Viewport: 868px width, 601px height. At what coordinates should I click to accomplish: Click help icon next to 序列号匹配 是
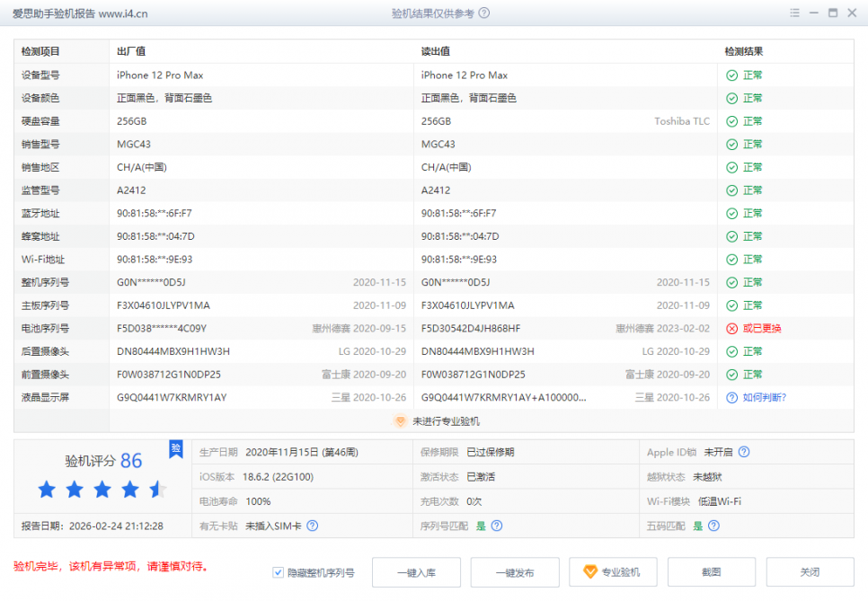497,526
